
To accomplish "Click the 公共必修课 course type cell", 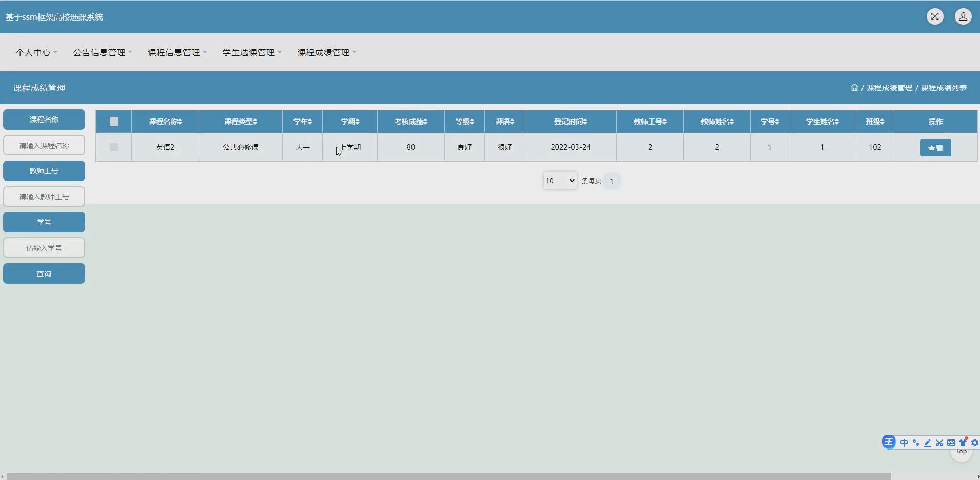I will coord(241,147).
